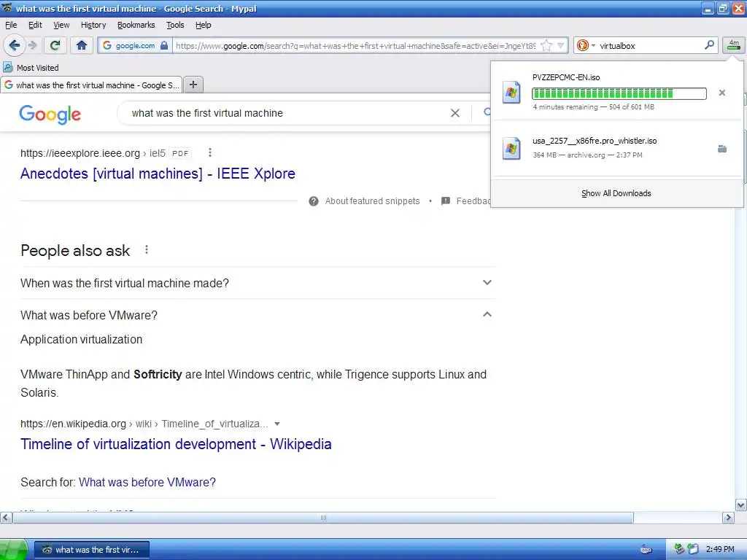Screen dimensions: 747x560
Task: Click the horizontal scrollbar thumb
Action: 323,518
